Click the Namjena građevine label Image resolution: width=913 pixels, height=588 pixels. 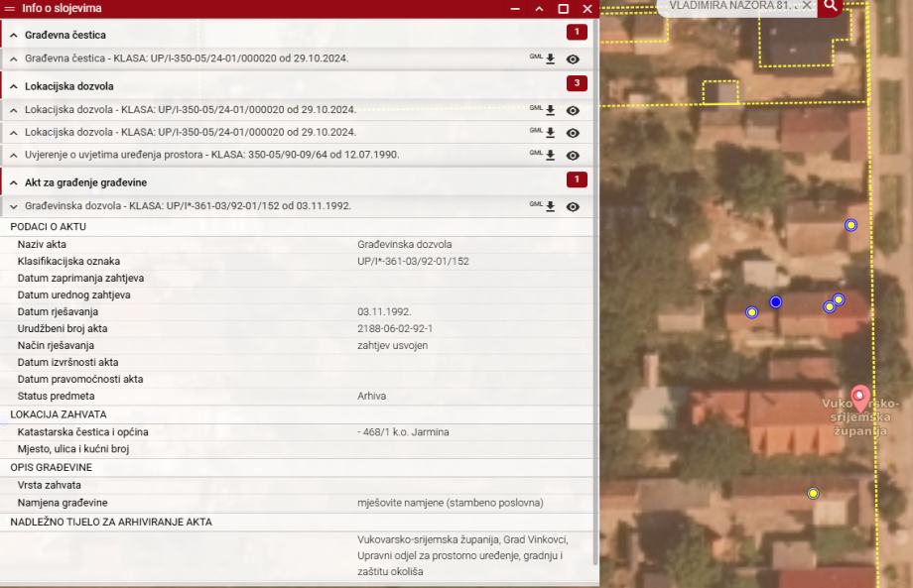63,503
